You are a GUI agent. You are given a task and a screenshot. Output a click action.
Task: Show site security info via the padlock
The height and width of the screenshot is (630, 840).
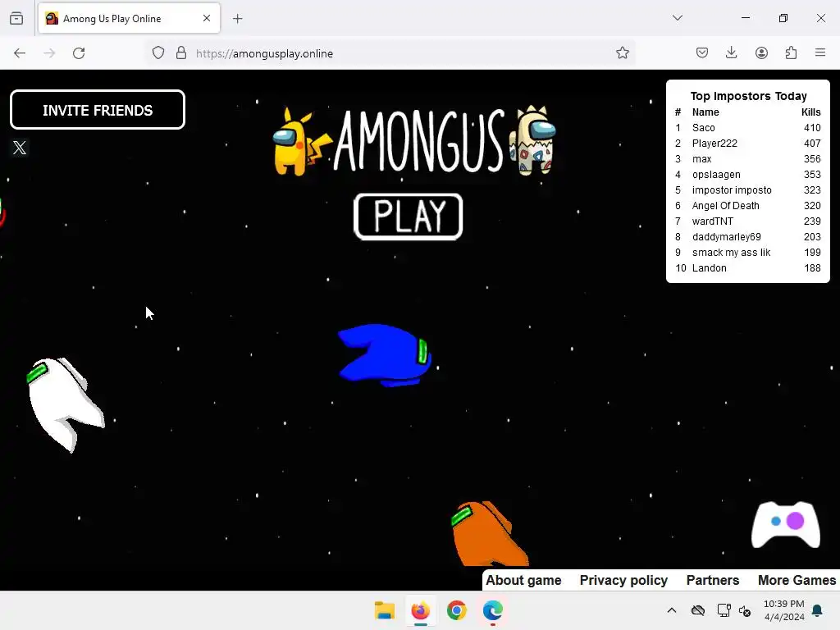[x=181, y=53]
